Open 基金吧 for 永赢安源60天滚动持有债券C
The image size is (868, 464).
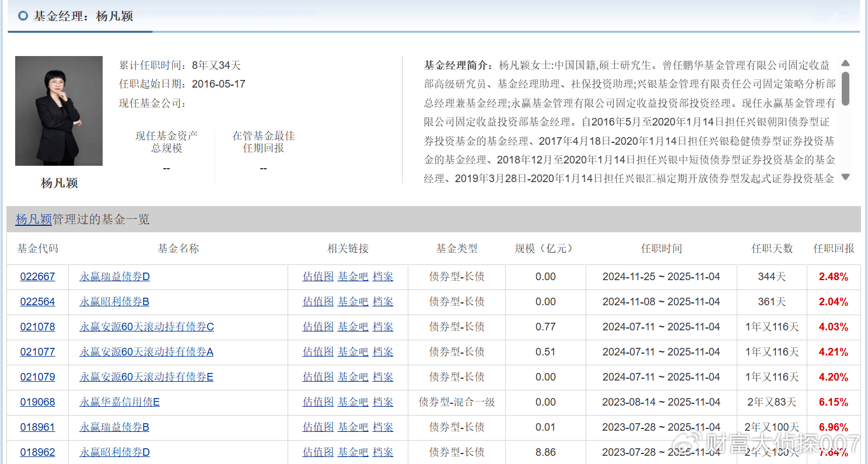pos(353,327)
